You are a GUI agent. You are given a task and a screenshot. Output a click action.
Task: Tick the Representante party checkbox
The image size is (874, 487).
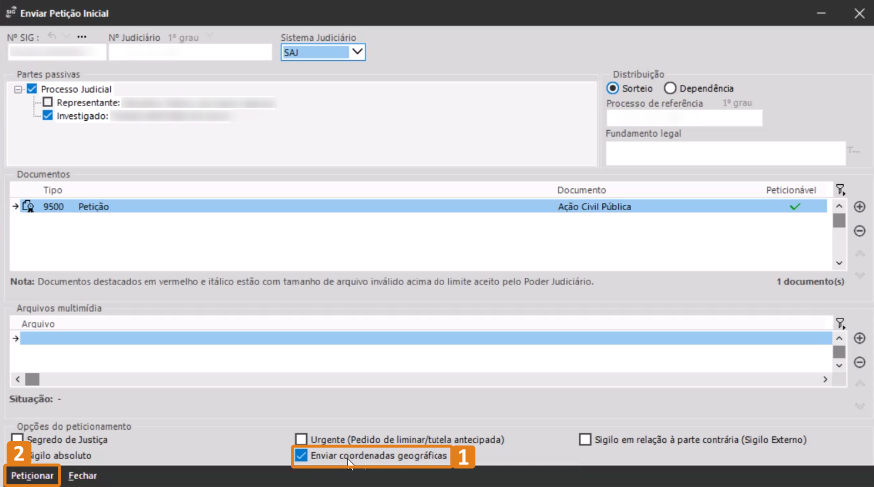pyautogui.click(x=48, y=102)
